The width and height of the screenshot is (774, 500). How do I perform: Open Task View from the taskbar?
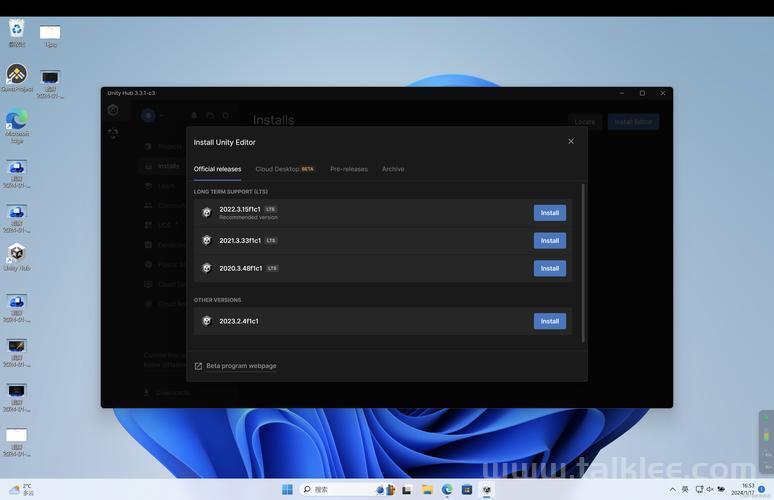coord(407,490)
